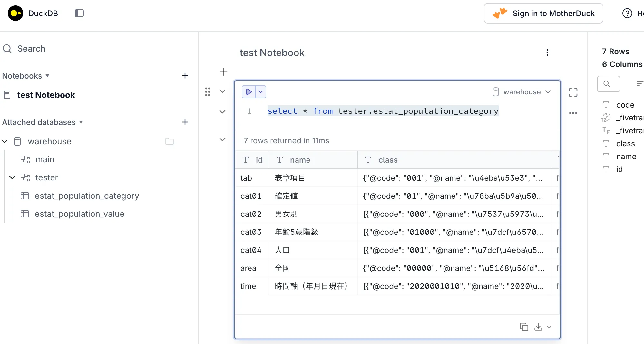Click the 7 rows returned status text
Image resolution: width=644 pixels, height=344 pixels.
point(286,141)
